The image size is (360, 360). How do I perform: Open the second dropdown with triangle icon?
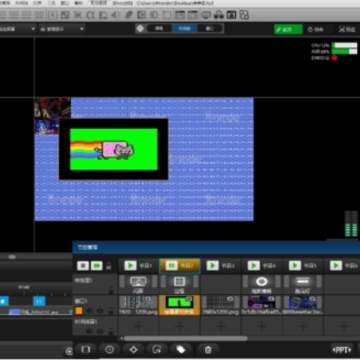point(62,29)
